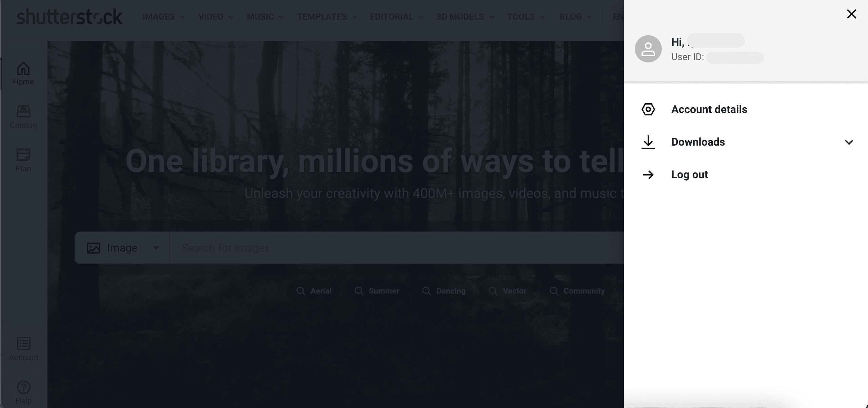
Task: Open the Help question mark icon
Action: (x=23, y=387)
